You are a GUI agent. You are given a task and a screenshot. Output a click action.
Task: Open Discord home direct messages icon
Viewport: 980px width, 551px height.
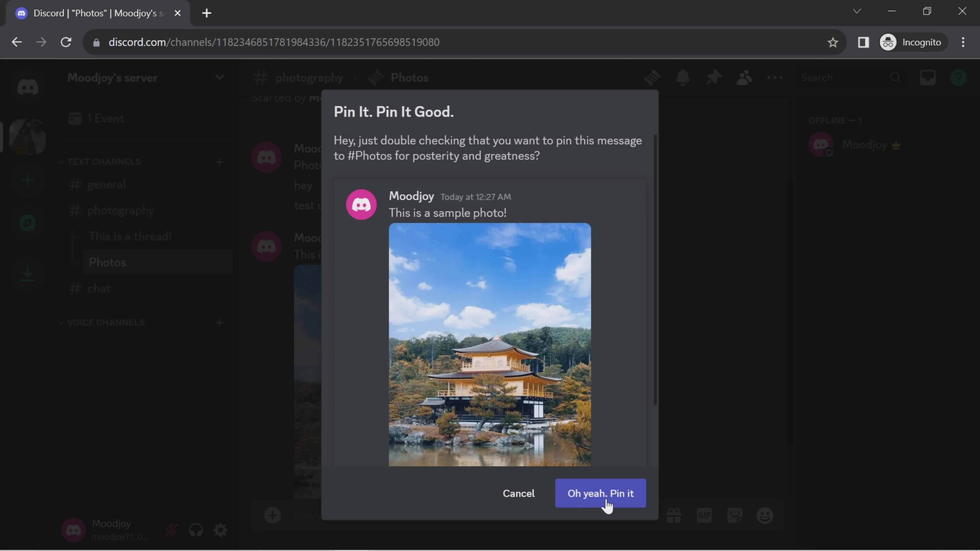tap(28, 87)
